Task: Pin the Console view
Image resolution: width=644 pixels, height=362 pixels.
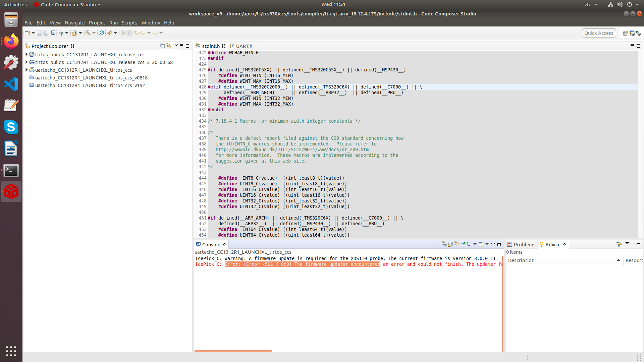Action: point(463,244)
